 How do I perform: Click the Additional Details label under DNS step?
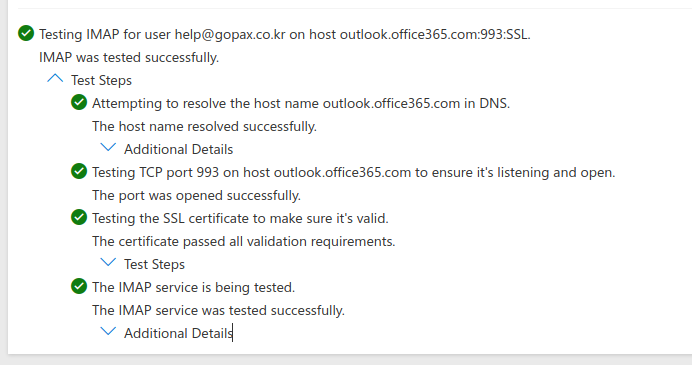click(178, 149)
